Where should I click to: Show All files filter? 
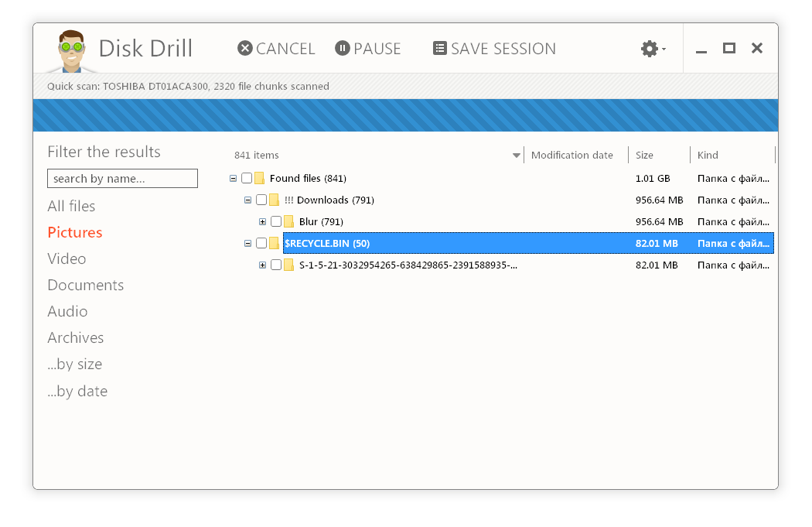point(71,207)
